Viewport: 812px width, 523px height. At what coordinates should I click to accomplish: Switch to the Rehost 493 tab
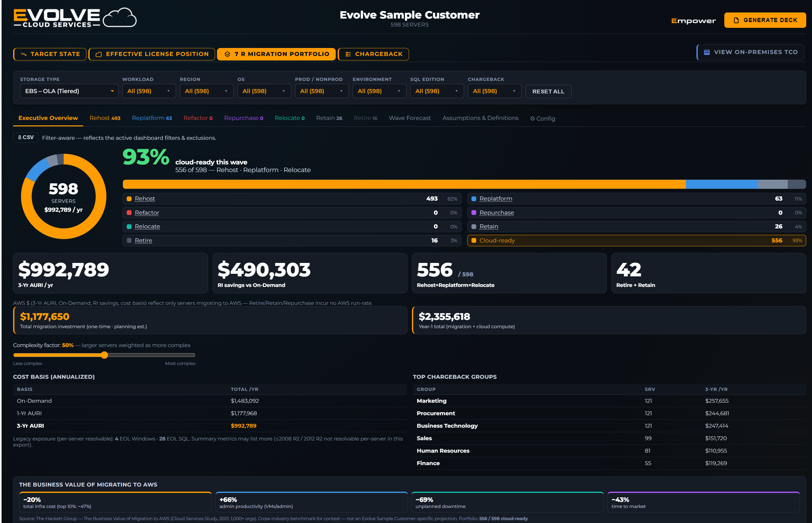click(105, 118)
